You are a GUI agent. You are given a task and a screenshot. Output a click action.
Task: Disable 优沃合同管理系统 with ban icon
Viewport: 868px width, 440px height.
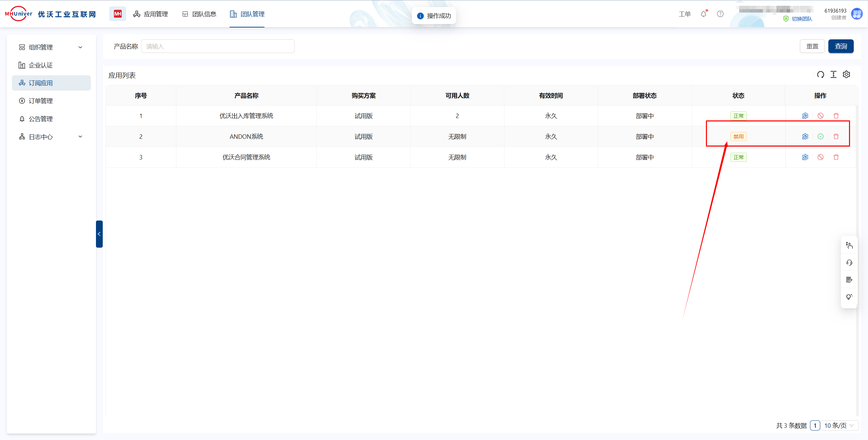pyautogui.click(x=821, y=157)
